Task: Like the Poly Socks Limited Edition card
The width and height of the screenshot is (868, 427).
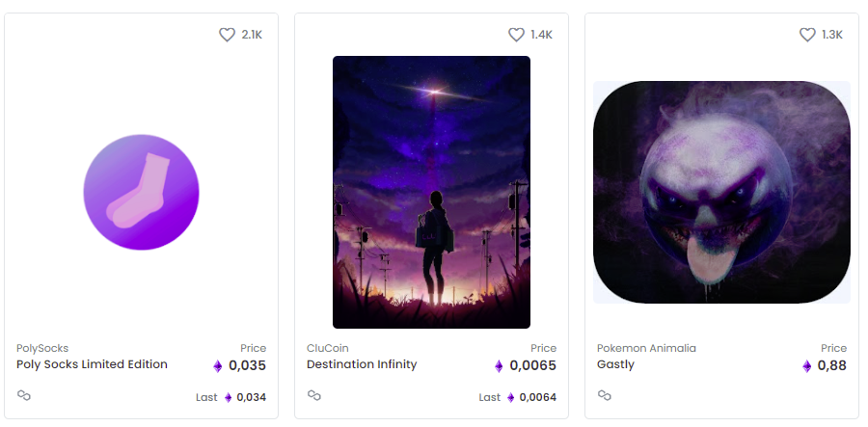Action: pos(227,35)
